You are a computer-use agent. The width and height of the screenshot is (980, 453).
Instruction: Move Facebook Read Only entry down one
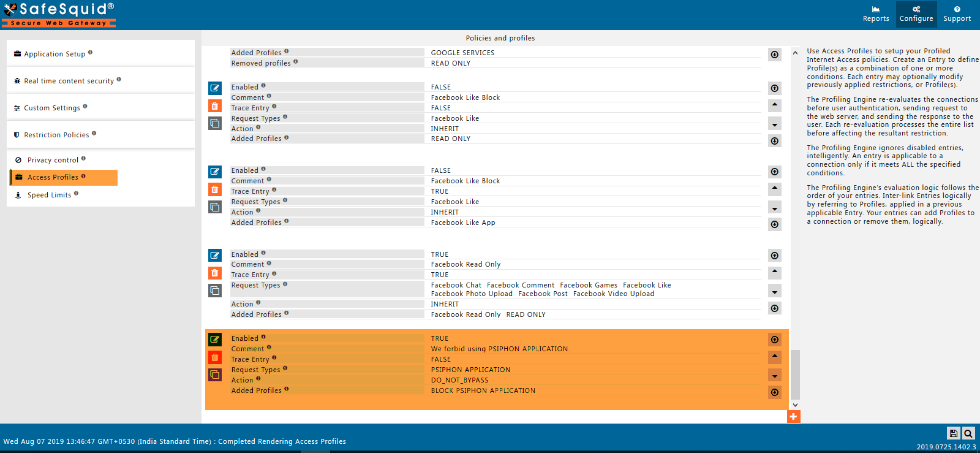pyautogui.click(x=775, y=292)
